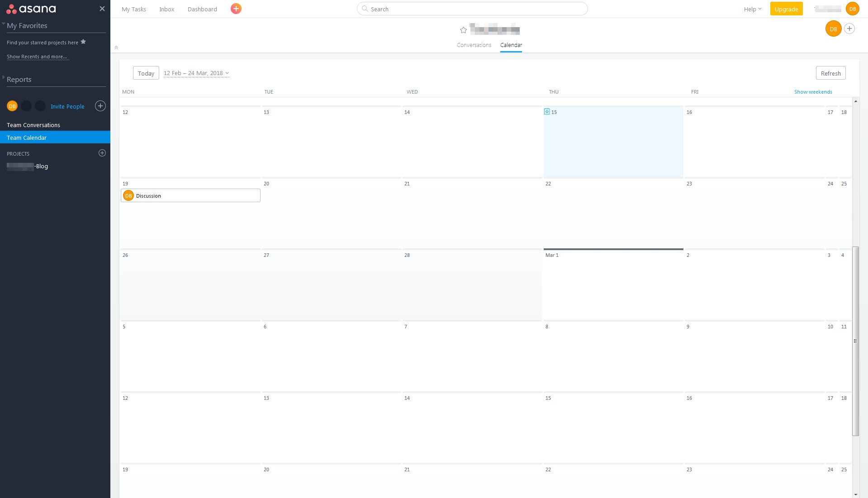Click the Refresh button

pos(830,73)
